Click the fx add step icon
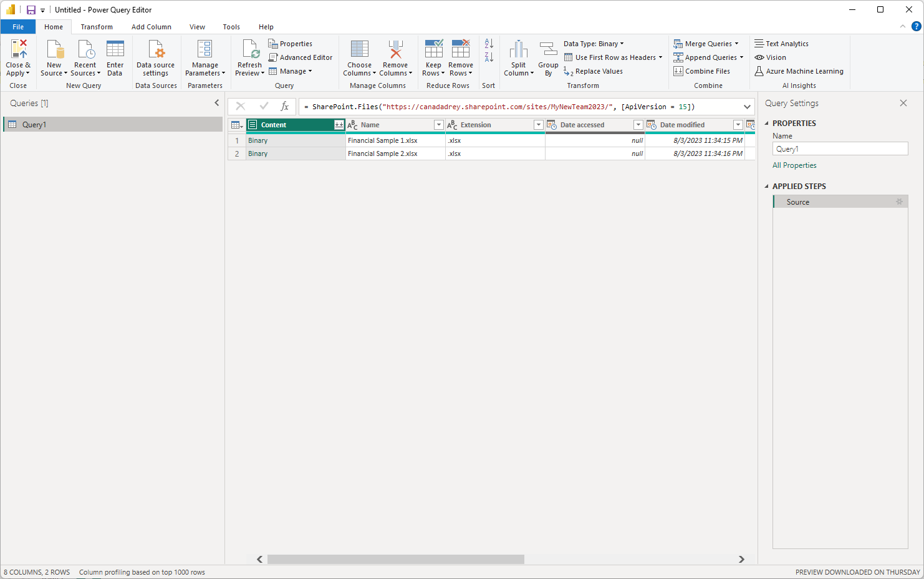 tap(284, 106)
